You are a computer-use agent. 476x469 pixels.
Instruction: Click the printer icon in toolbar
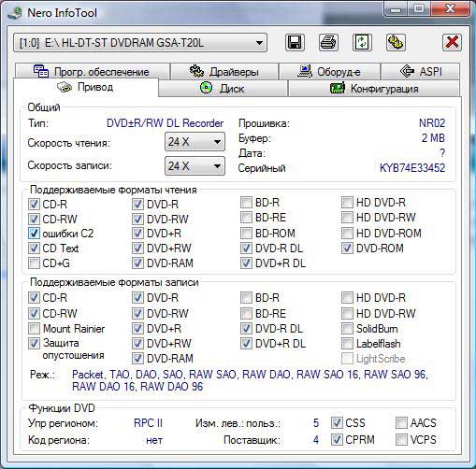coord(328,42)
